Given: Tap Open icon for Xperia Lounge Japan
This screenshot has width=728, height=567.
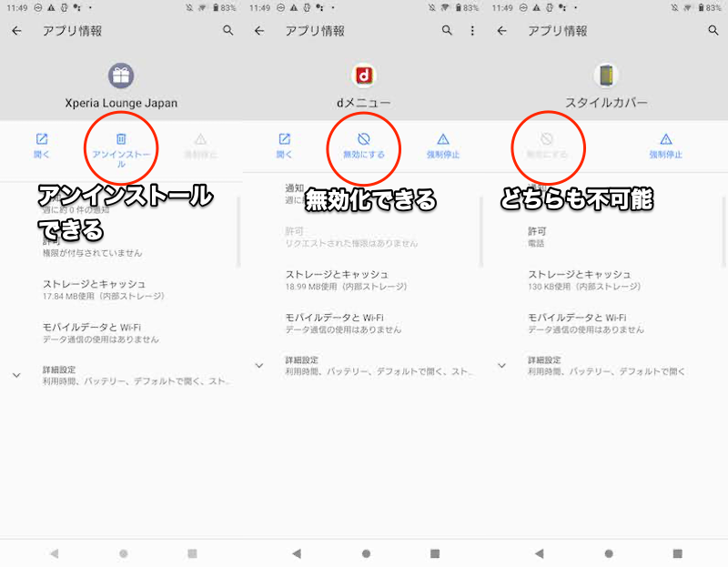Looking at the screenshot, I should [42, 139].
